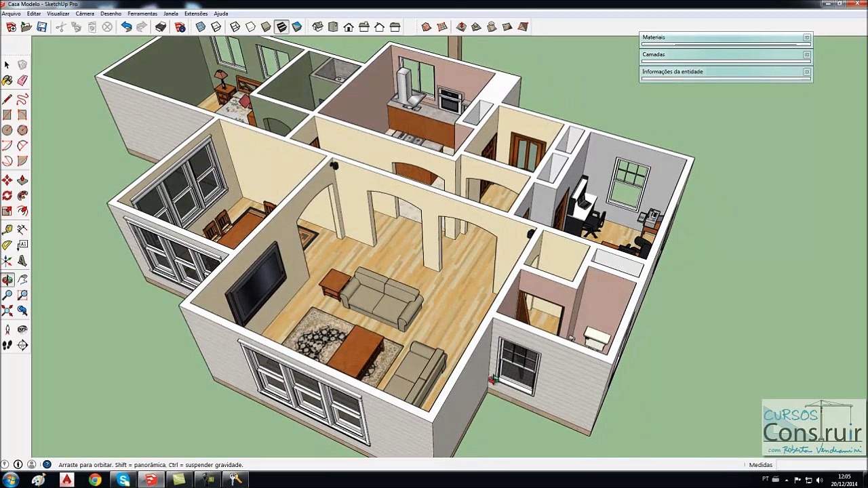This screenshot has width=868, height=488.
Task: Switch to Front view house icon
Action: coord(349,27)
